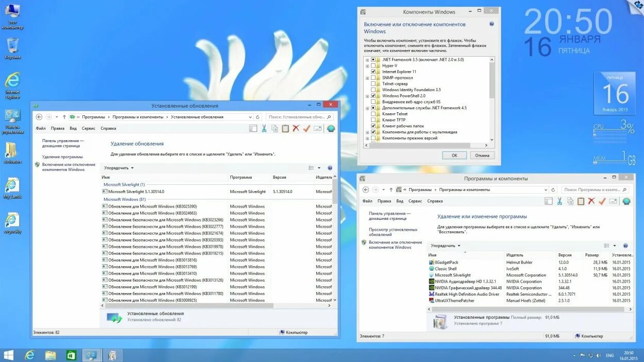This screenshot has height=362, width=644.
Task: Check the Windows Identity Foundation 3.5 box
Action: (374, 90)
